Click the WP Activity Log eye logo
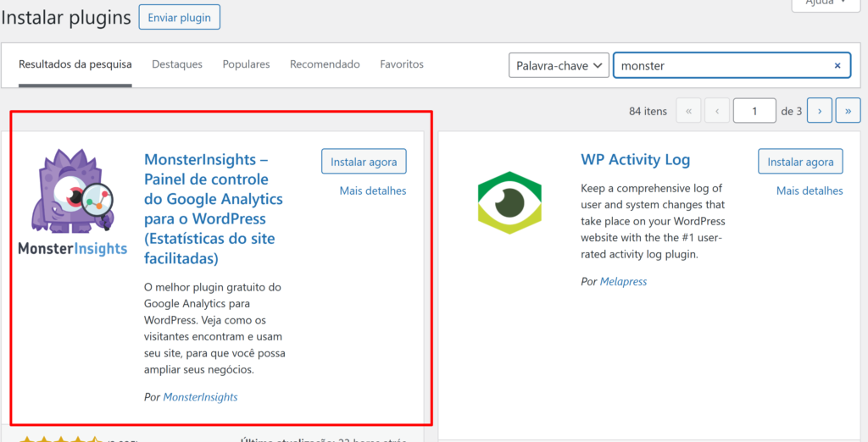This screenshot has width=868, height=442. [x=509, y=202]
